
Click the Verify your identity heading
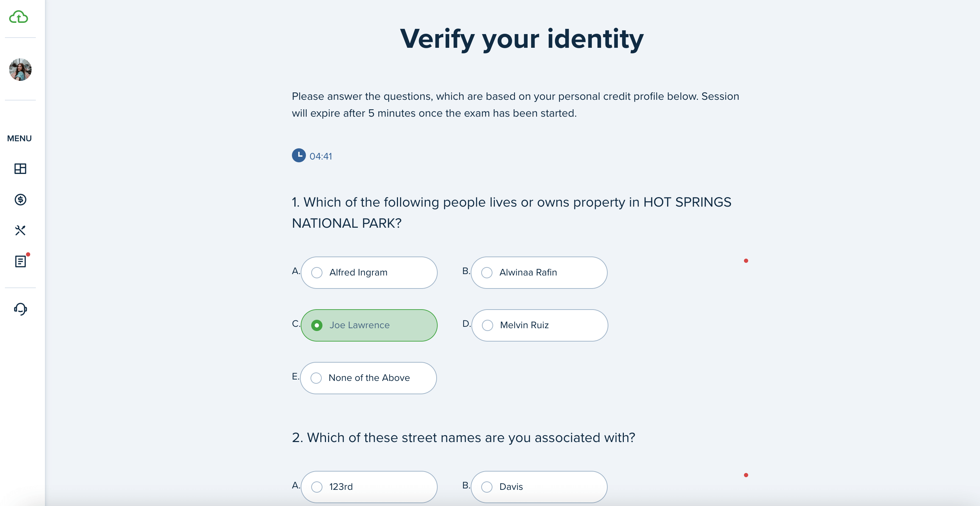tap(522, 39)
